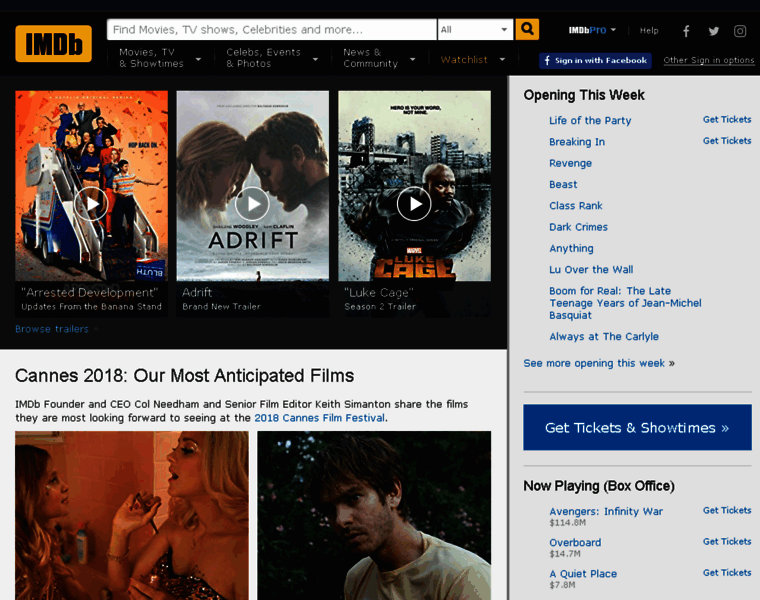The image size is (760, 600).
Task: Open the All search category dropdown
Action: pyautogui.click(x=475, y=30)
